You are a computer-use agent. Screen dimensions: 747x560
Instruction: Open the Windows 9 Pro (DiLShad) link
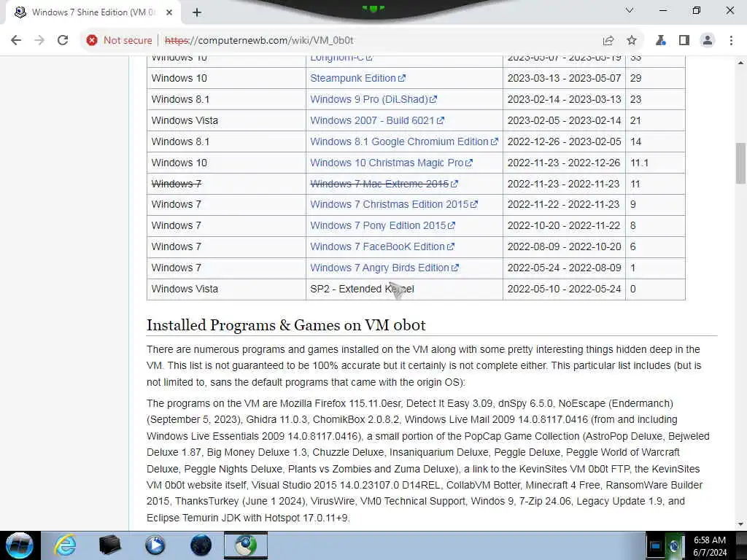[373, 99]
